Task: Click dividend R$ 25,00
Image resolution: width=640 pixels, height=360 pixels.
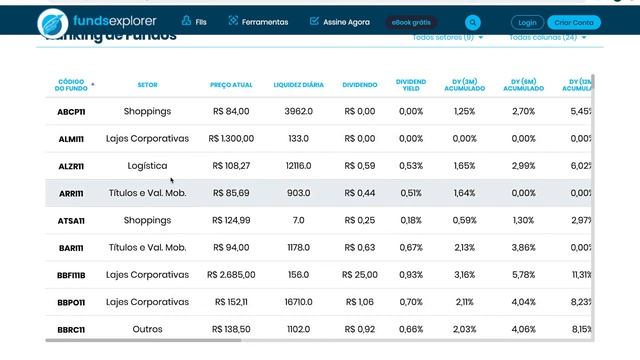Action: (360, 275)
